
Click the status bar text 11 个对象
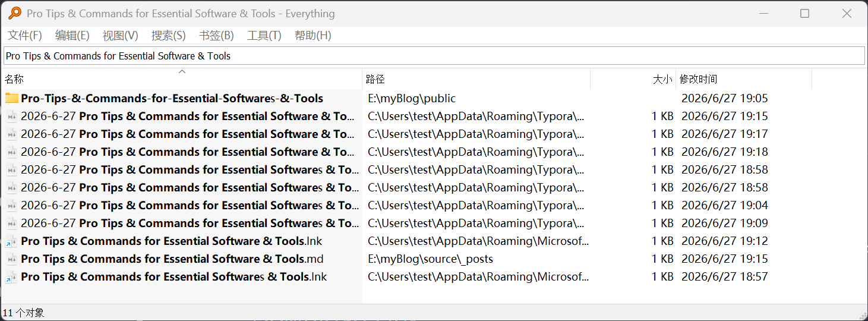[24, 313]
